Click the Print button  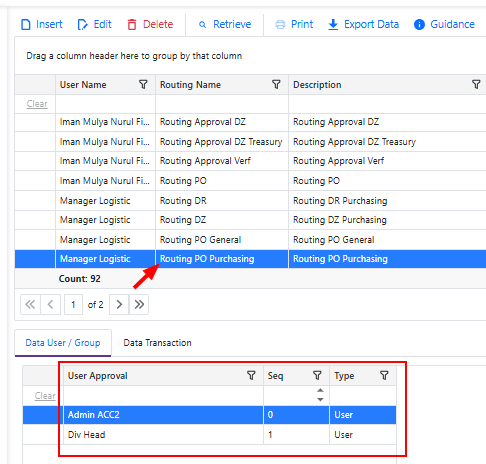(294, 24)
